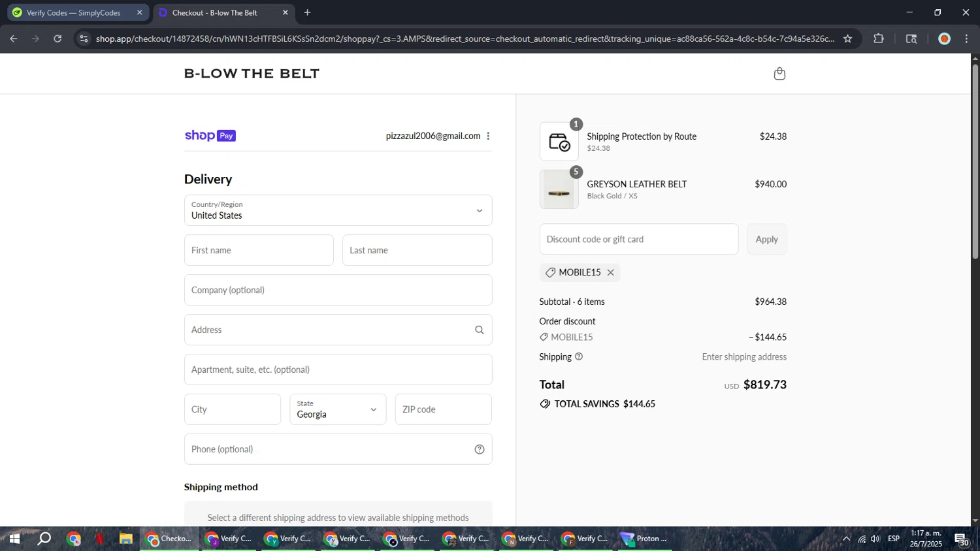The height and width of the screenshot is (551, 980).
Task: Focus the Company (optional) field
Action: pos(338,290)
